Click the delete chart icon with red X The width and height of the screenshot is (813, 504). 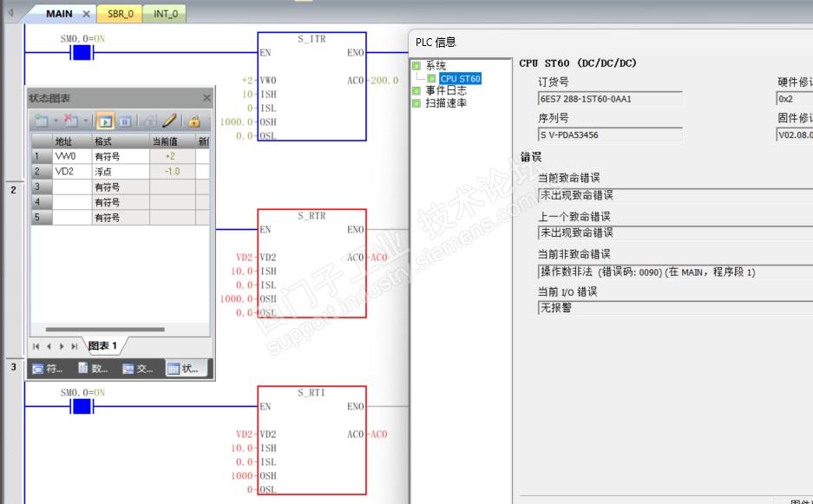70,121
